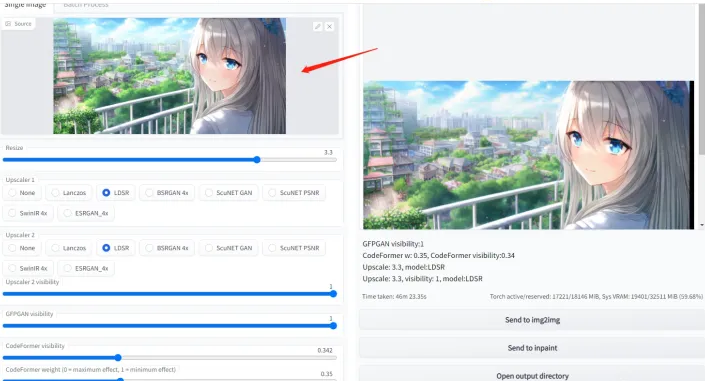Viewport: 705px width, 381px height.
Task: Select ScuNET GAN for Upscaler 2
Action: (228, 248)
